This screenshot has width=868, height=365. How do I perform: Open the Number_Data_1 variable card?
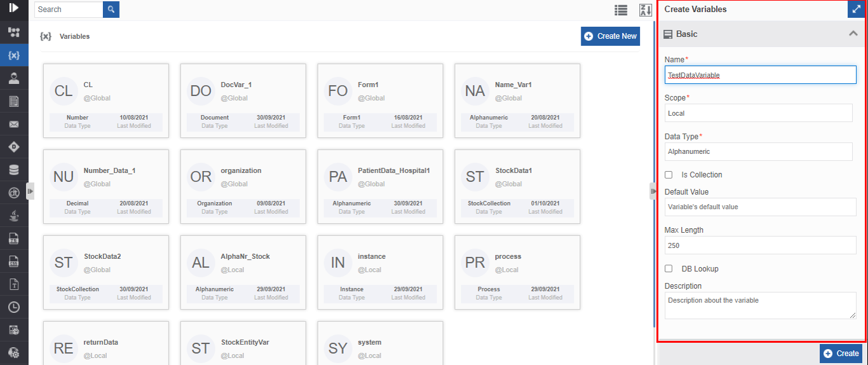[x=106, y=186]
